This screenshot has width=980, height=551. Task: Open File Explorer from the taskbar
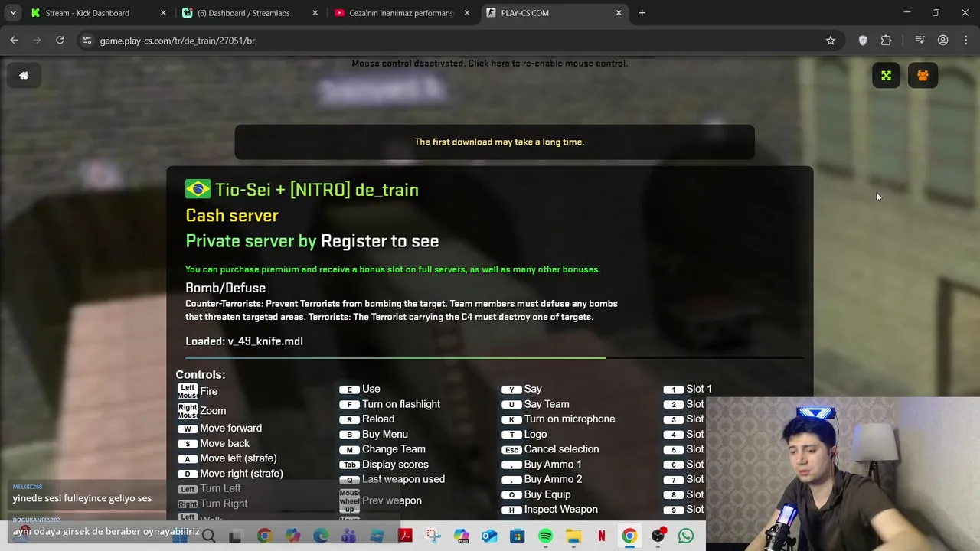(x=573, y=536)
